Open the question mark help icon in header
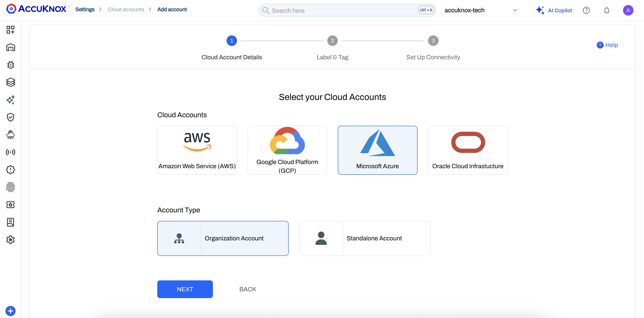Screen dimensions: 644x318 point(586,10)
